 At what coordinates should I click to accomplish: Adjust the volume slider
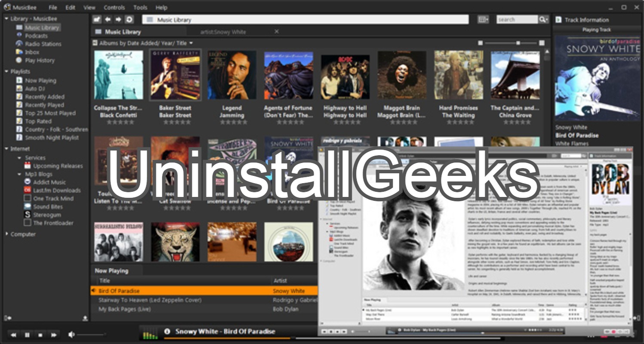coord(92,335)
